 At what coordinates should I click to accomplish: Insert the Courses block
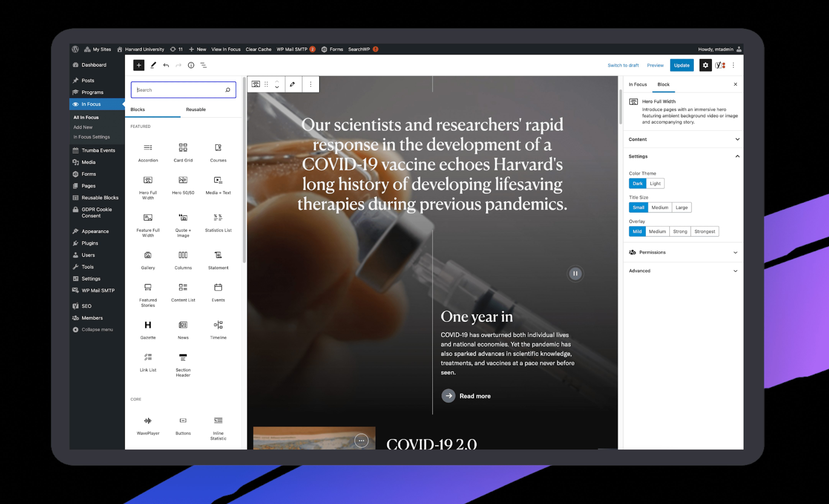[218, 153]
